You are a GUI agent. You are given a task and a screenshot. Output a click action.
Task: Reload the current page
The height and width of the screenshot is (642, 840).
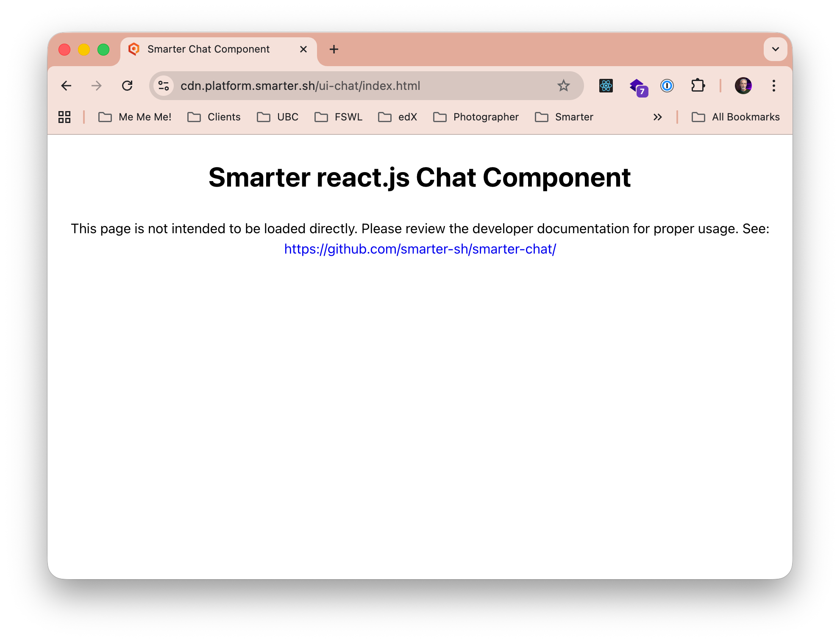point(127,86)
